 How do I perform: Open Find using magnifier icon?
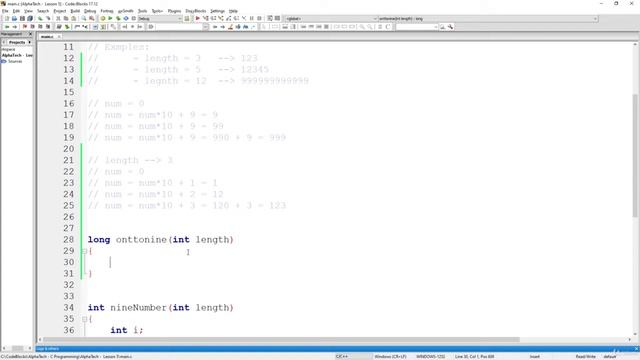pyautogui.click(x=84, y=18)
